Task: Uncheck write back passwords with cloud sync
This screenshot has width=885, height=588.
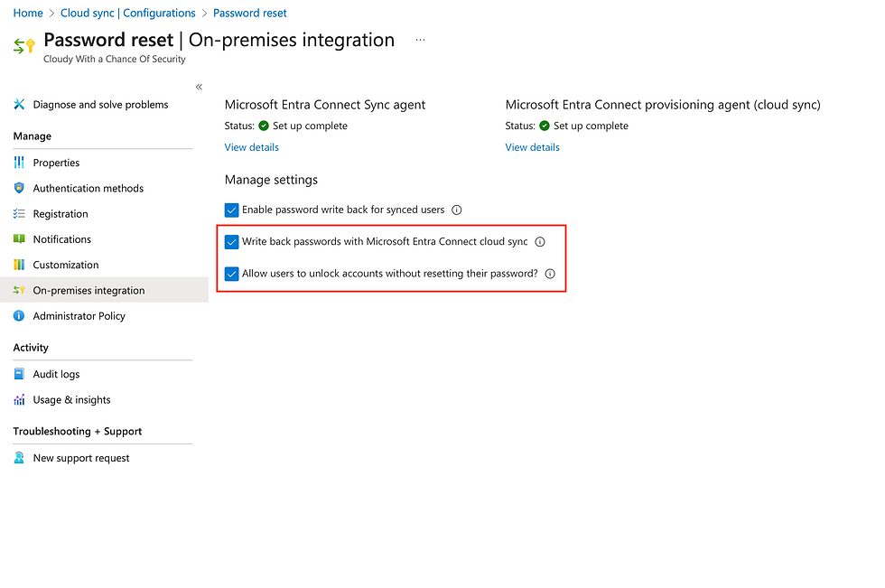Action: pos(231,241)
